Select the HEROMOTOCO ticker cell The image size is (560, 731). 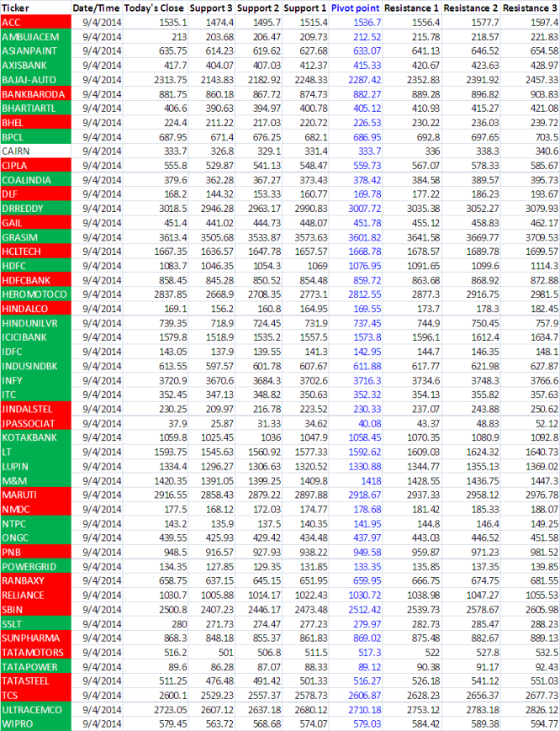click(x=36, y=294)
